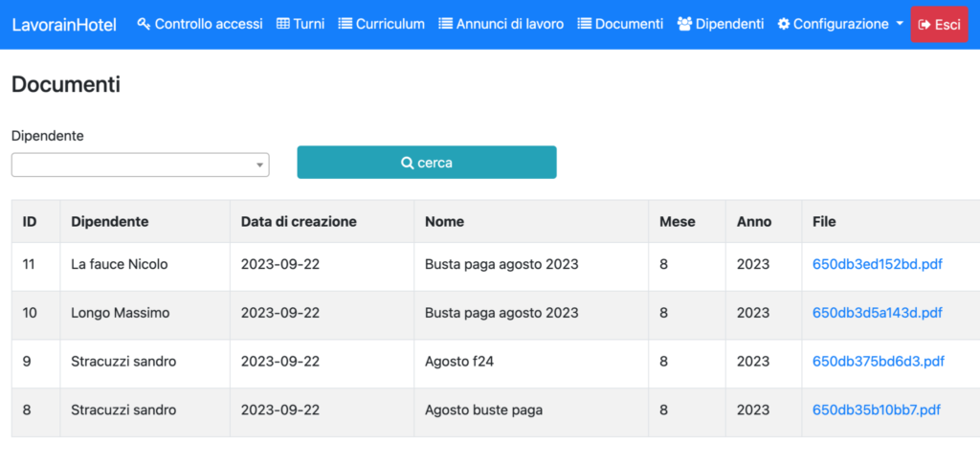Click the list icon beside Documenti menu
Viewport: 980px width, 465px height.
coord(585,24)
